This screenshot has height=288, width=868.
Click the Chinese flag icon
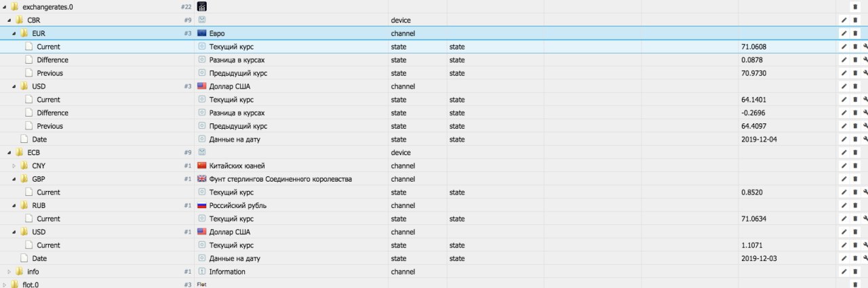pyautogui.click(x=201, y=165)
